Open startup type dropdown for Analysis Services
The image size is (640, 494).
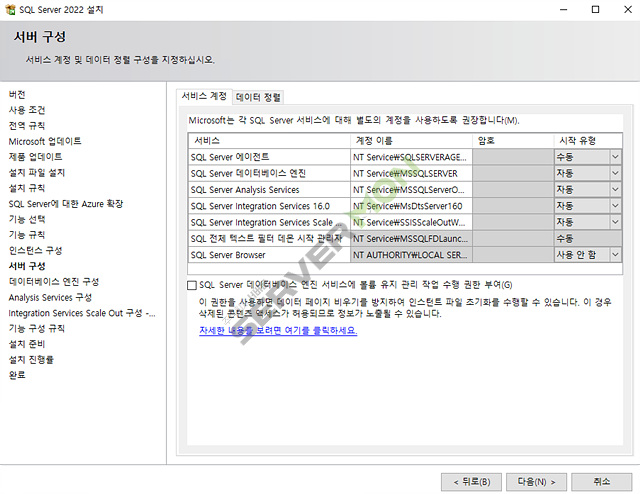coord(615,189)
